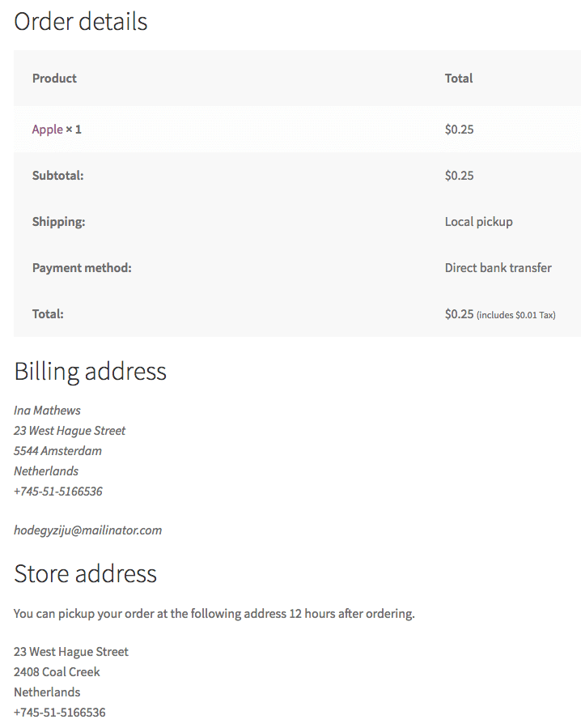Select the 2408 Coal Creek line

click(57, 672)
